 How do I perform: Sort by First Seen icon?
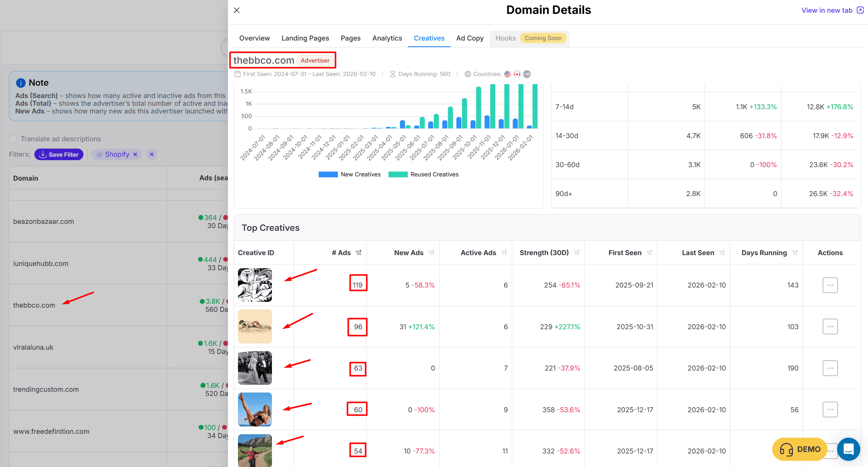(649, 253)
